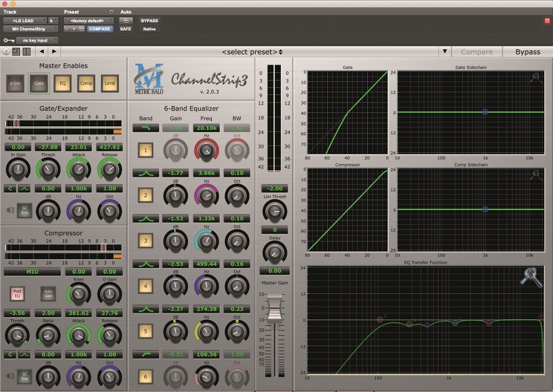The image size is (553, 392).
Task: Toggle EQ band 6 enable button
Action: (146, 377)
